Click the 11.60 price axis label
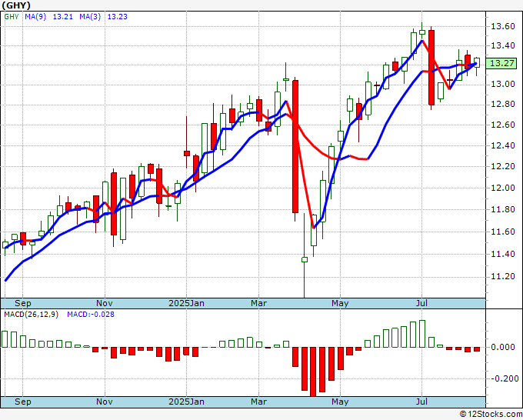Viewport: 523px width, 420px height. (x=503, y=232)
